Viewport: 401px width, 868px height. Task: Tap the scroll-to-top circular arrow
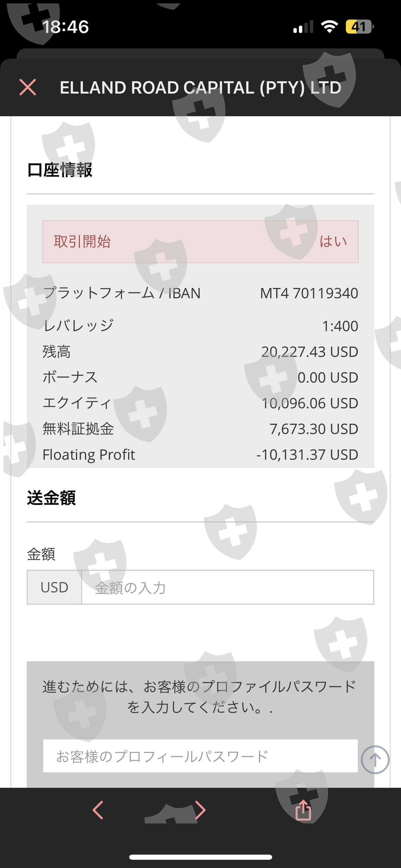[x=375, y=760]
